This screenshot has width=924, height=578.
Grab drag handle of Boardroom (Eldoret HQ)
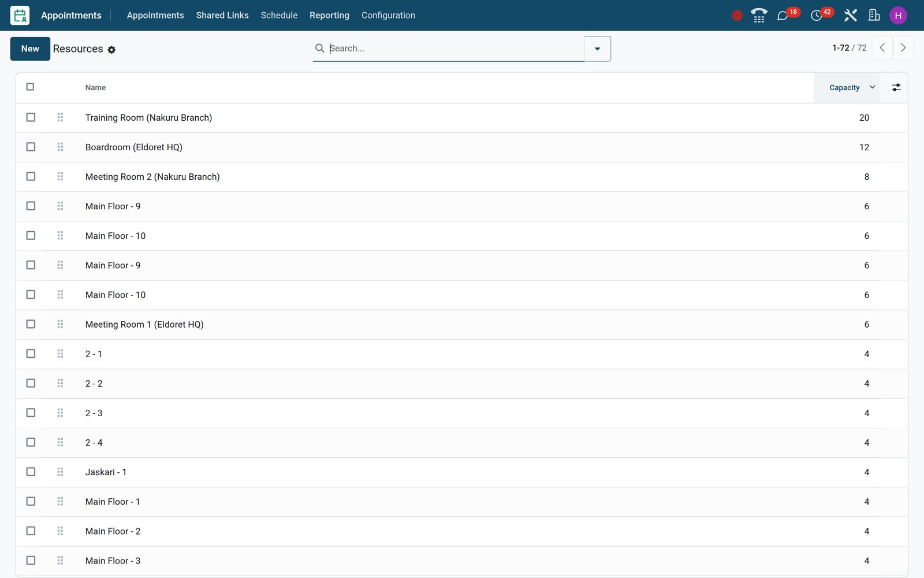coord(60,147)
